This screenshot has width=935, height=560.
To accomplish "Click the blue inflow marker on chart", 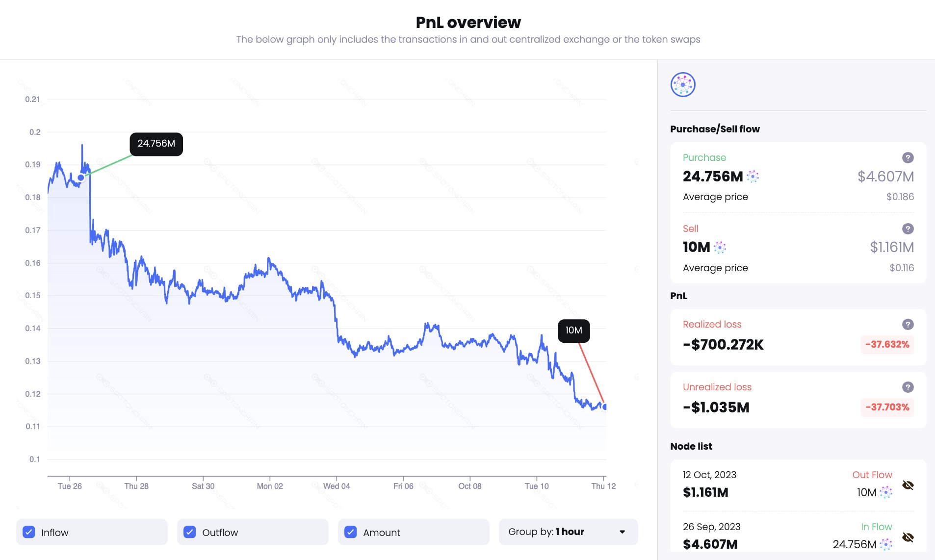I will [81, 178].
